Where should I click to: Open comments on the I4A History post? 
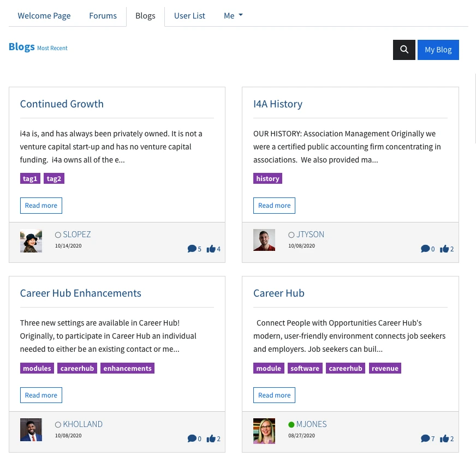click(426, 249)
